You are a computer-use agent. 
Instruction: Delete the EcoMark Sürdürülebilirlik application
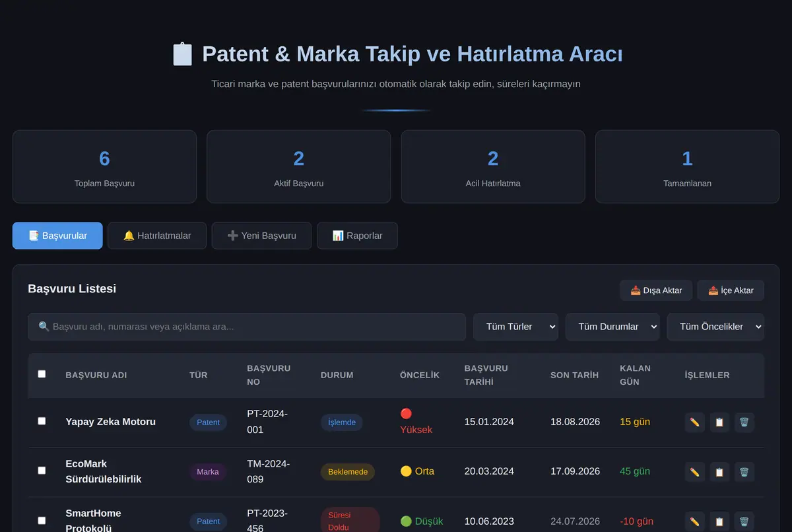tap(744, 472)
